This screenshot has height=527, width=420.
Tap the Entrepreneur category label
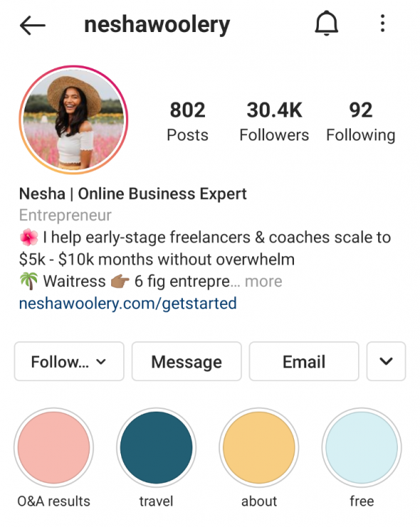point(65,215)
